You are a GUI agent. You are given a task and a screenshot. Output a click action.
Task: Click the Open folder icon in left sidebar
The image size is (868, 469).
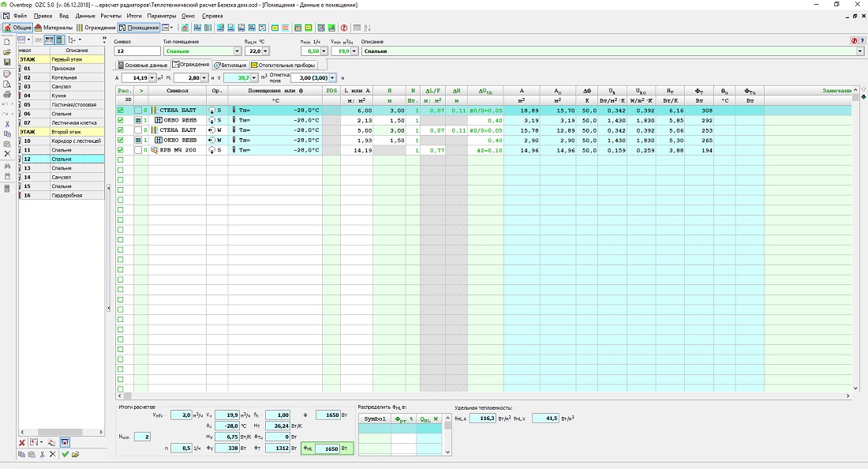click(x=7, y=52)
